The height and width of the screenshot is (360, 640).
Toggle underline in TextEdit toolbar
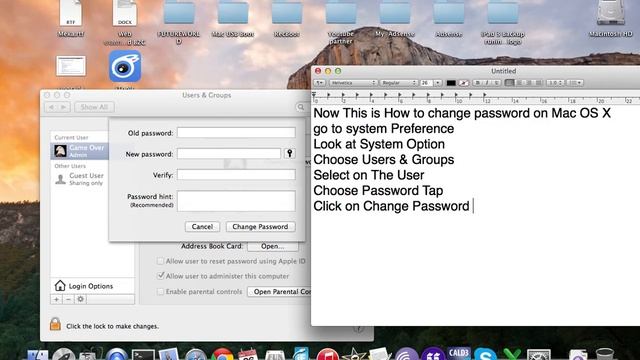pyautogui.click(x=496, y=83)
